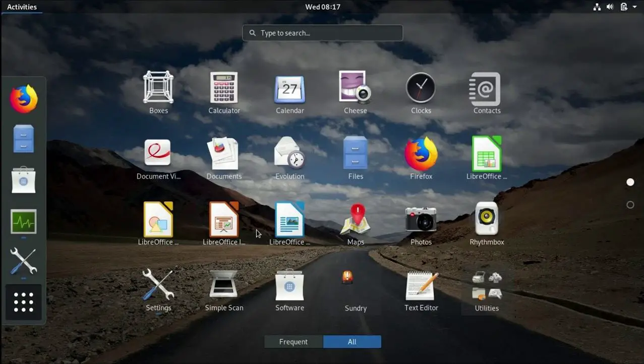Select the second page indicator dot
Viewport: 644px width, 364px height.
[x=630, y=205]
